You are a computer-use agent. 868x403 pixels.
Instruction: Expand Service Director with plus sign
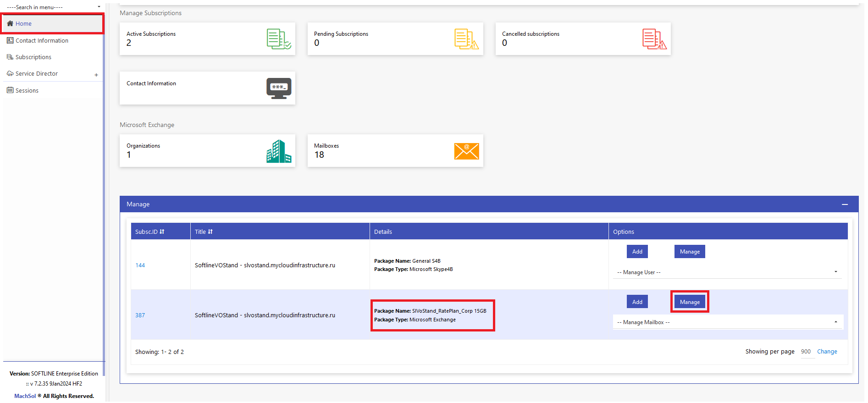tap(96, 75)
